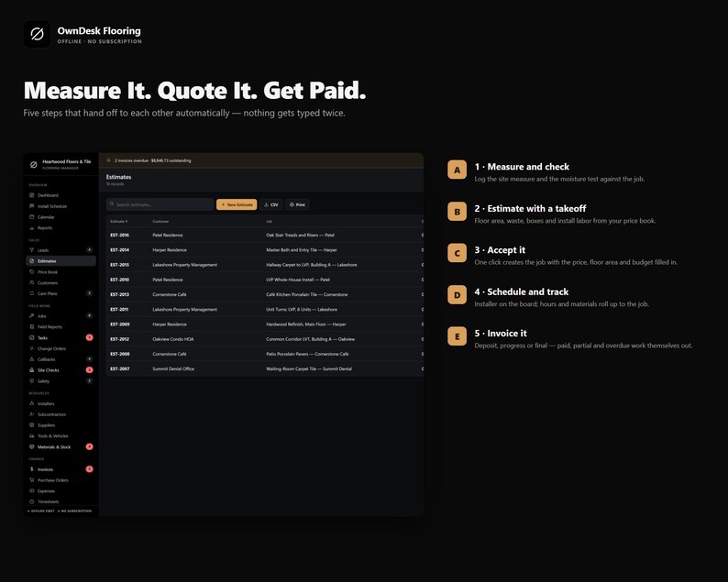Click the Customer column header
The width and height of the screenshot is (728, 582).
[160, 222]
